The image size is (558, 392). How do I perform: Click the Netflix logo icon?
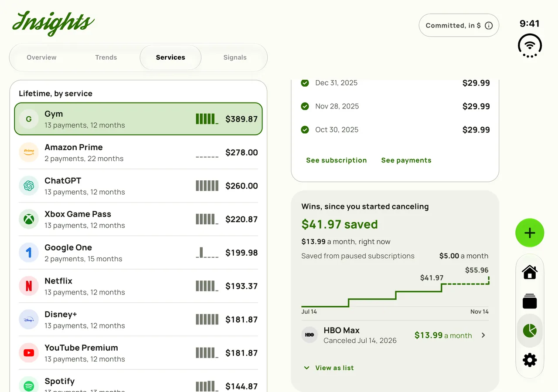tap(29, 286)
